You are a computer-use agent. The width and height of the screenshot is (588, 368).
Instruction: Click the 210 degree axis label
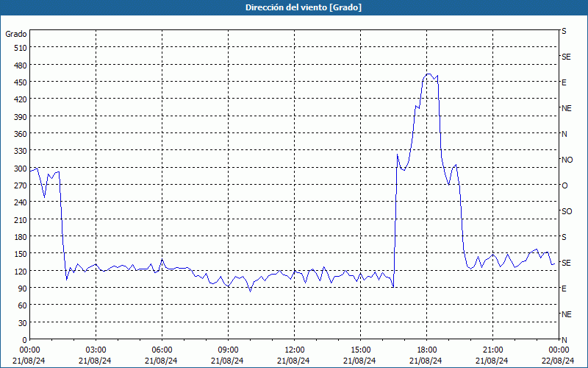21,219
